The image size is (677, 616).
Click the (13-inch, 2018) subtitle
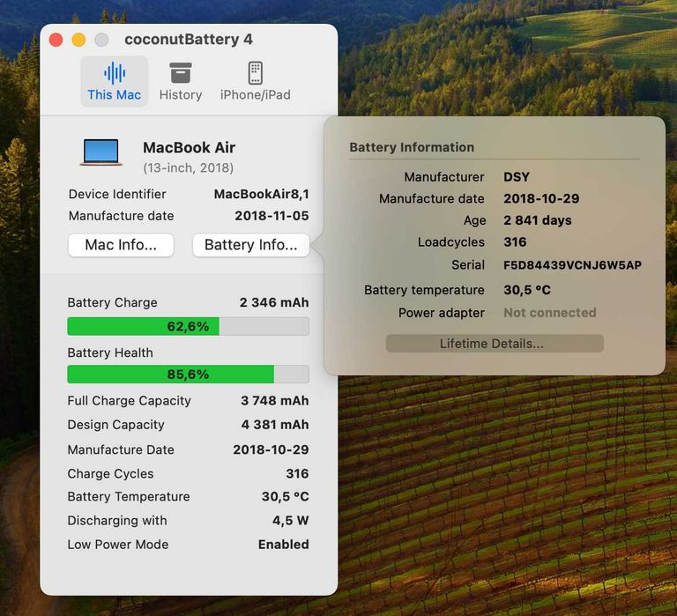(189, 168)
